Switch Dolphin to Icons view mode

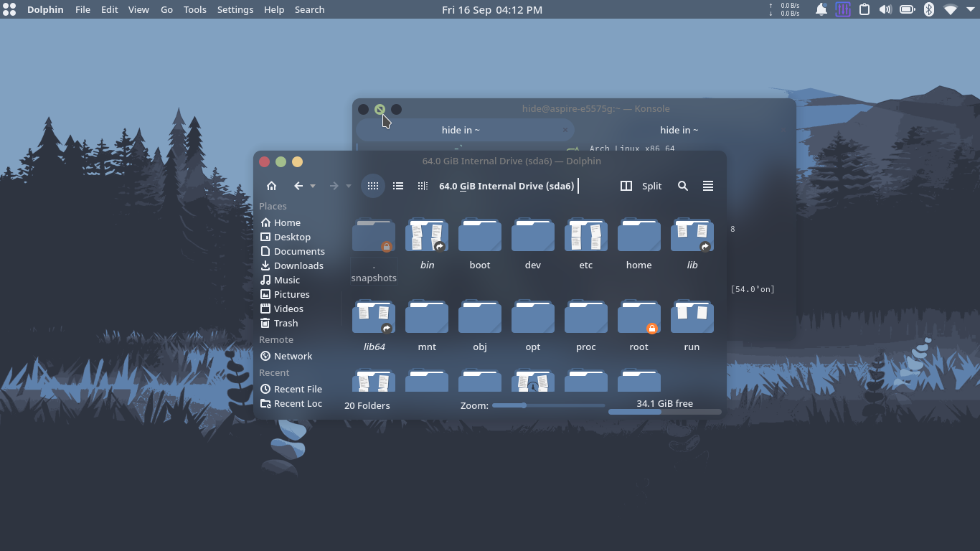click(x=373, y=186)
